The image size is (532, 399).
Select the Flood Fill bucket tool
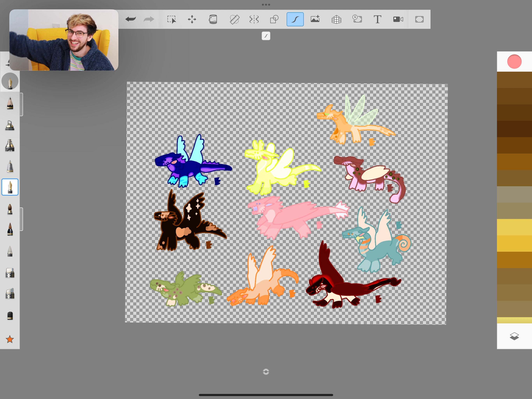pyautogui.click(x=213, y=19)
